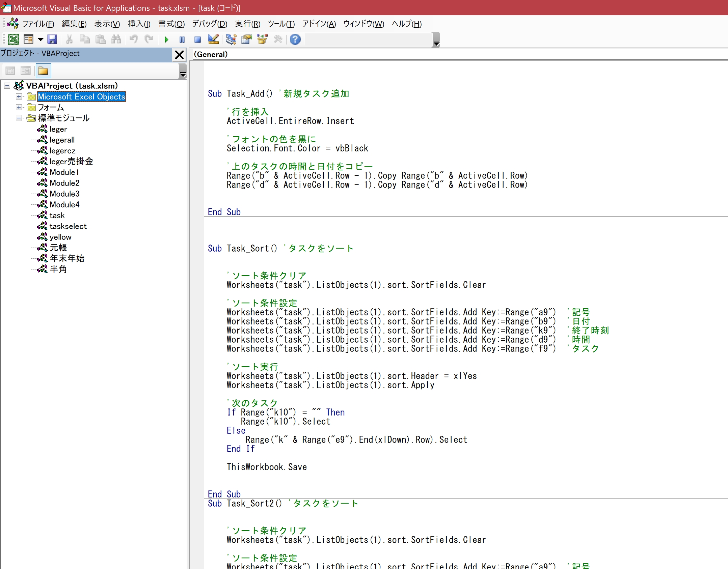Select the task module
Image resolution: width=728 pixels, height=569 pixels.
57,216
